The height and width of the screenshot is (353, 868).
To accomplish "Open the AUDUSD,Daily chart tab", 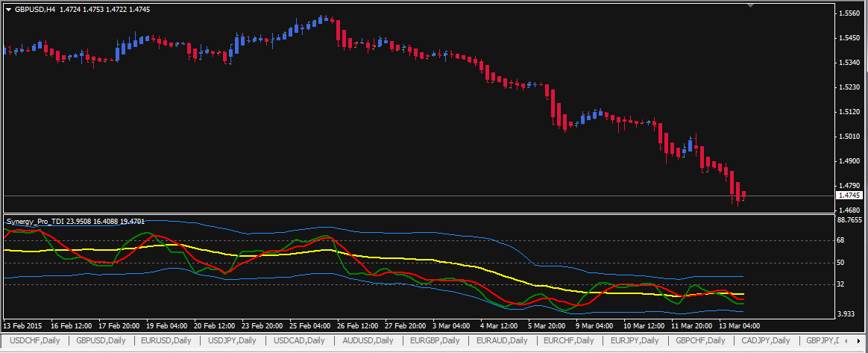I will pos(368,340).
